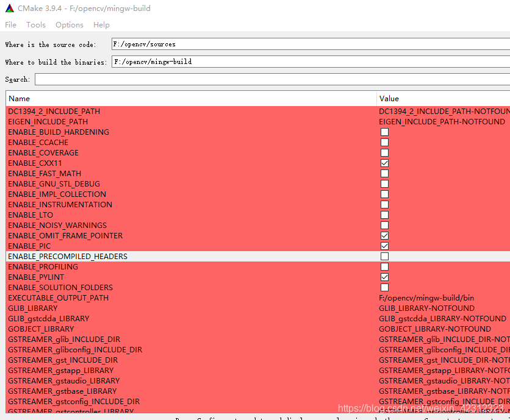The image size is (510, 420).
Task: Select the ENABLE_LTO row name
Action: coord(31,215)
